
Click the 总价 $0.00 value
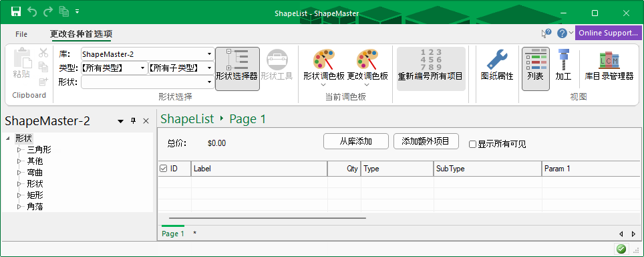tap(216, 143)
